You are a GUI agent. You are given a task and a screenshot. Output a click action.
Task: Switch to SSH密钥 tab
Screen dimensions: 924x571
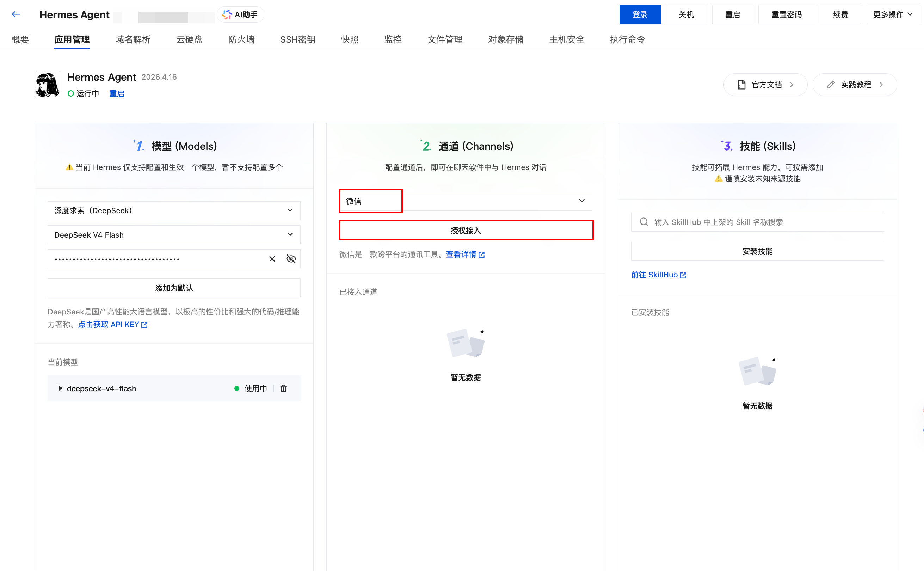[x=298, y=39]
